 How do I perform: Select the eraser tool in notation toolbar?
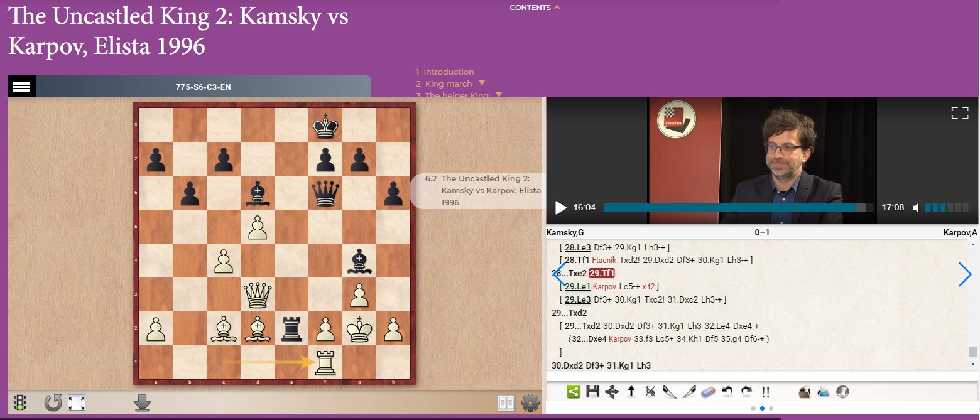(x=708, y=392)
